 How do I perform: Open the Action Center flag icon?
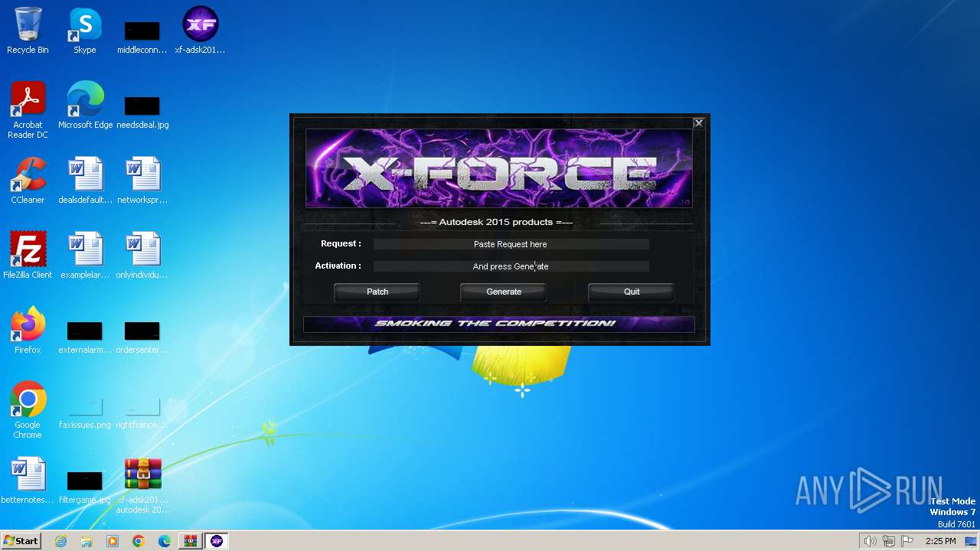907,541
